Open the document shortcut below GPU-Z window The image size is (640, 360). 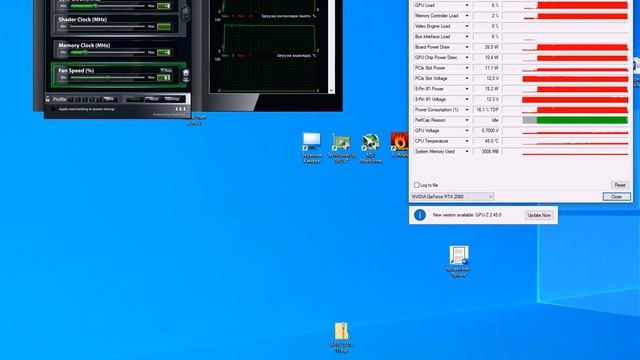[458, 261]
